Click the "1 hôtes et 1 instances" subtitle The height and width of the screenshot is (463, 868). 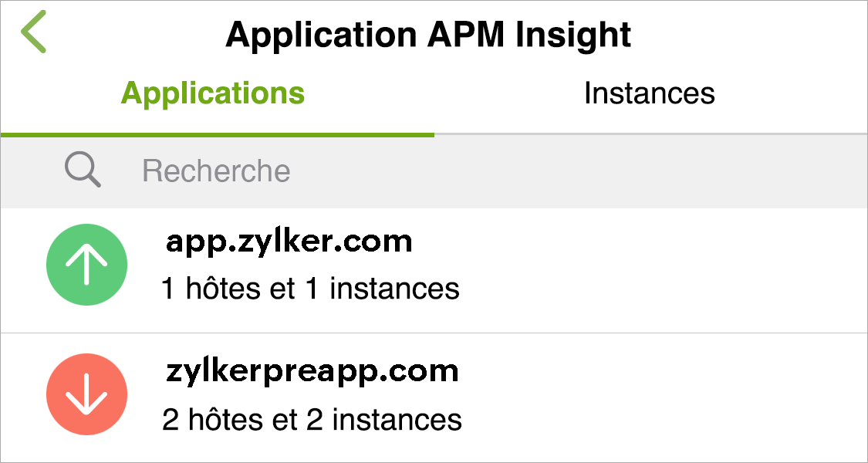[310, 289]
